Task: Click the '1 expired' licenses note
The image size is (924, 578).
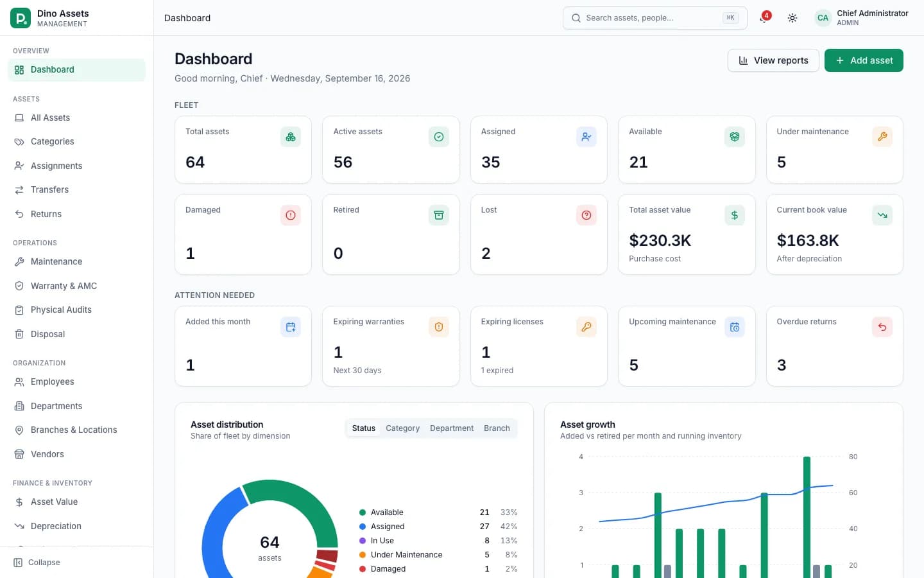Action: pos(497,371)
